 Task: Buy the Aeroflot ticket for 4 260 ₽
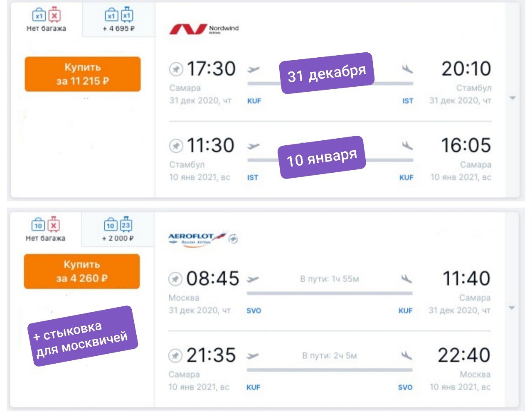pyautogui.click(x=82, y=271)
